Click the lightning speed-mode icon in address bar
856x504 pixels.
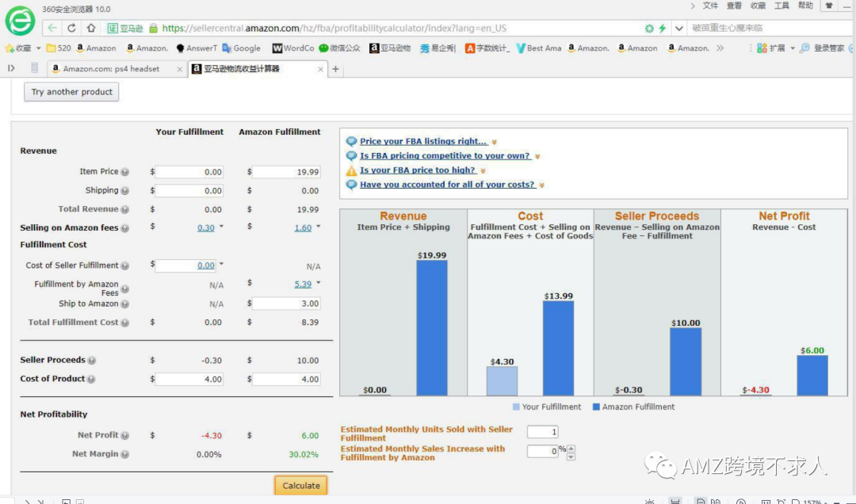(x=662, y=28)
